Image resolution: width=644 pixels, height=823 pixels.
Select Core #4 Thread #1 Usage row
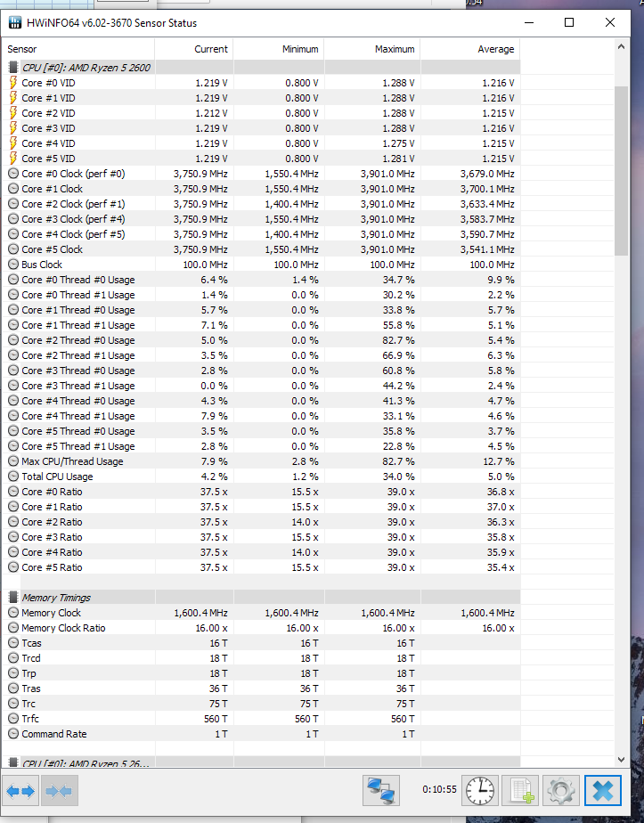point(261,416)
